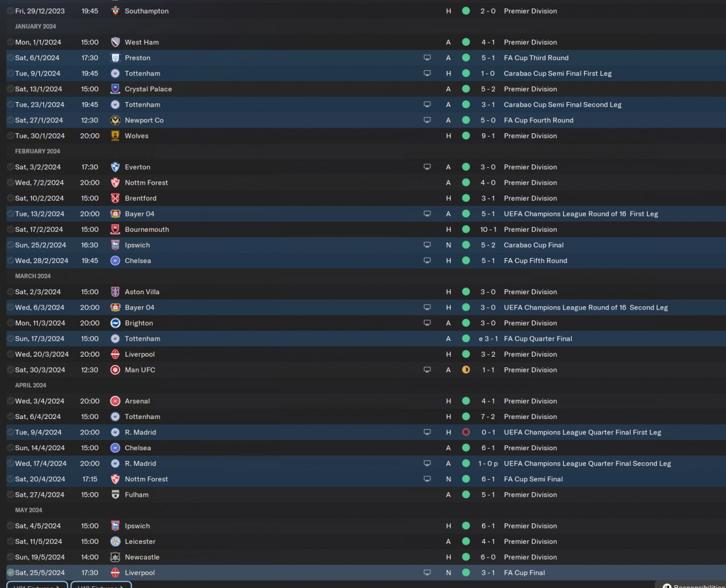The width and height of the screenshot is (726, 588).
Task: Open the U21 Fixtures tab button
Action: (x=37, y=585)
